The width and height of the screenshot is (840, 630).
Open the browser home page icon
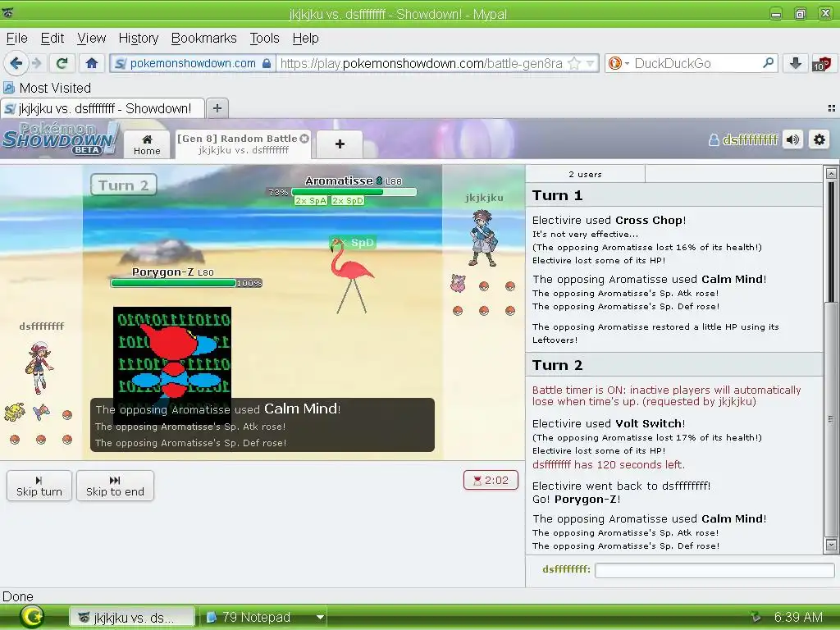pos(92,63)
